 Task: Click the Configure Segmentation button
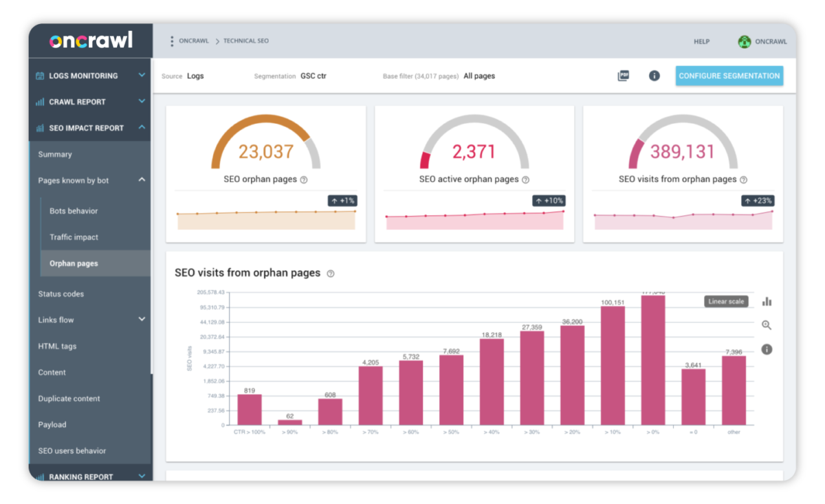pos(729,76)
